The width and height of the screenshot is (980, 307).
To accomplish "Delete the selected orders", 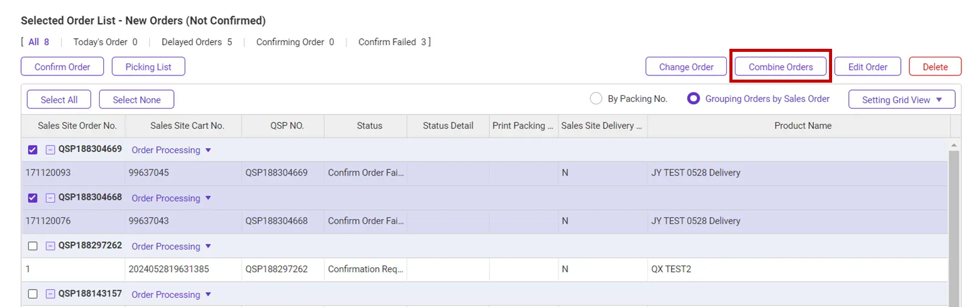I will (x=935, y=67).
